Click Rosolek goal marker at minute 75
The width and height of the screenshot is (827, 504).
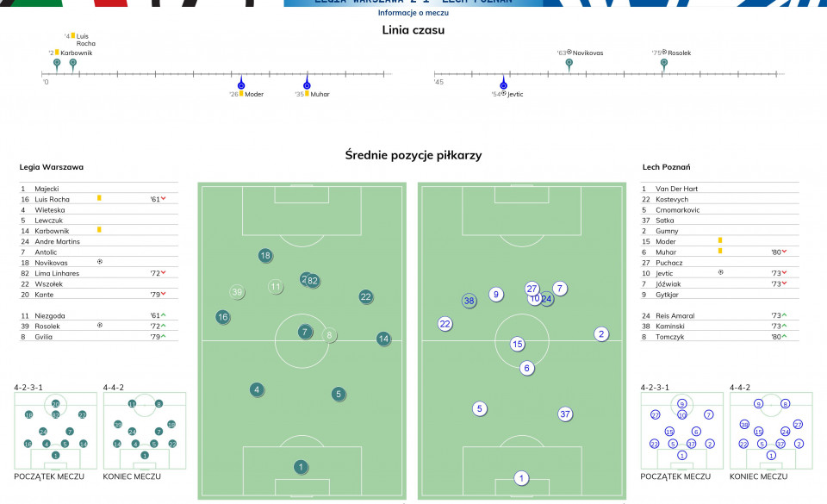664,65
